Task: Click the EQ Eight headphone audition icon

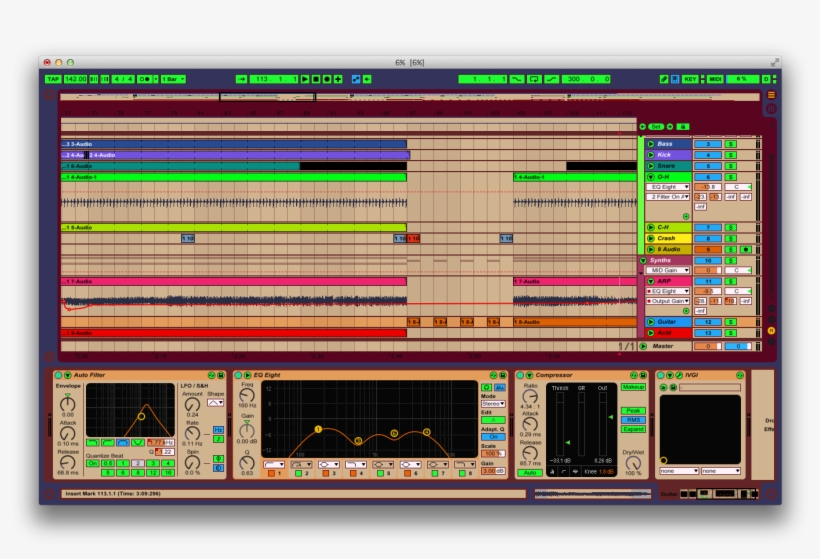Action: (x=486, y=387)
